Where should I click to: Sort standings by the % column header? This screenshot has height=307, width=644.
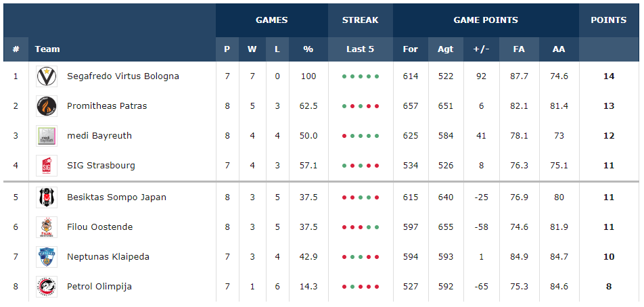pos(308,49)
